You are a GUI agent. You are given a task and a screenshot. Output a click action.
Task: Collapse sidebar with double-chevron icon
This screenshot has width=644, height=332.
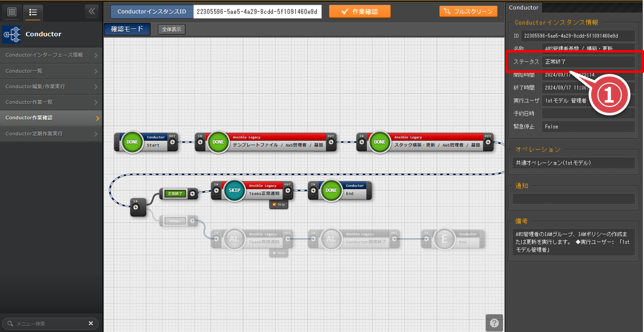coord(92,11)
